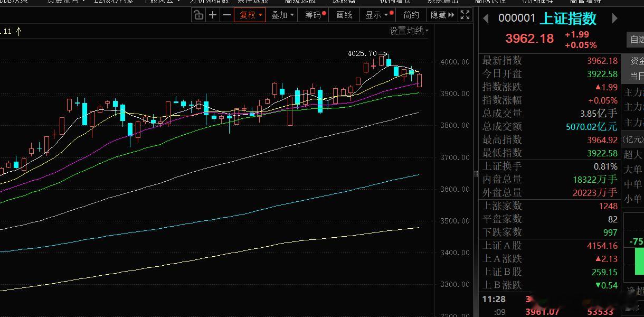Open the 选股器 menu item
The height and width of the screenshot is (317, 644).
pos(344,2)
